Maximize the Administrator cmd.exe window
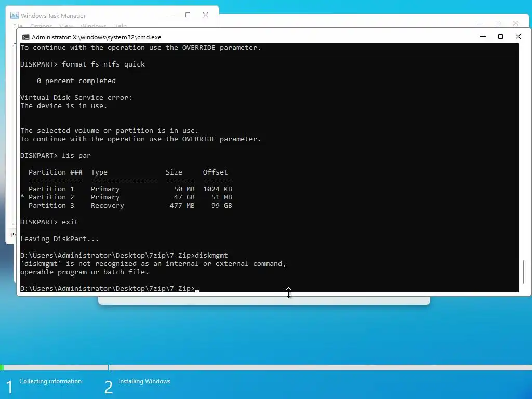Image resolution: width=532 pixels, height=399 pixels. coord(500,37)
